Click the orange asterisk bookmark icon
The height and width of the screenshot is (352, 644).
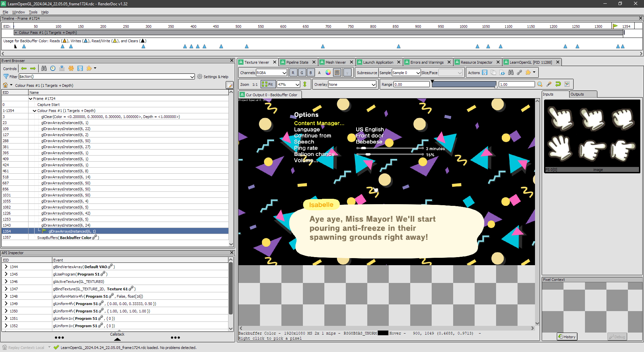(71, 68)
